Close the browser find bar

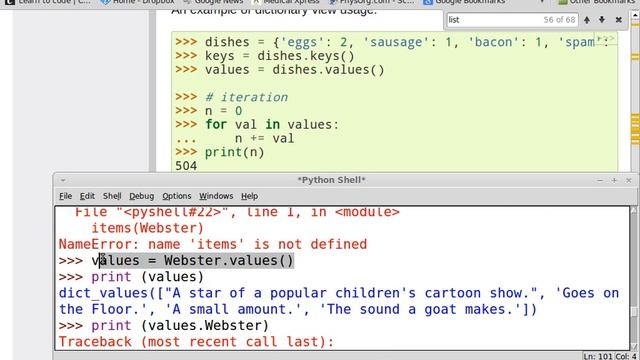pos(619,20)
